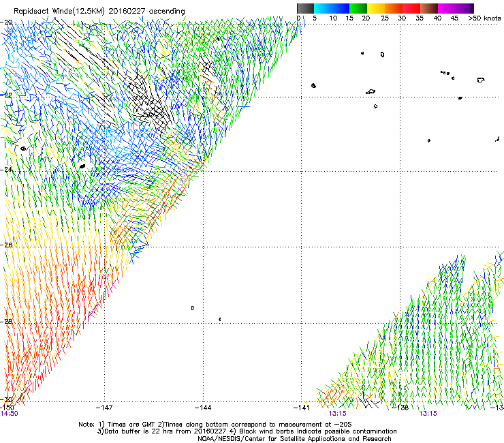Click the purple '14:50' time label
The width and height of the screenshot is (504, 443).
tap(9, 414)
